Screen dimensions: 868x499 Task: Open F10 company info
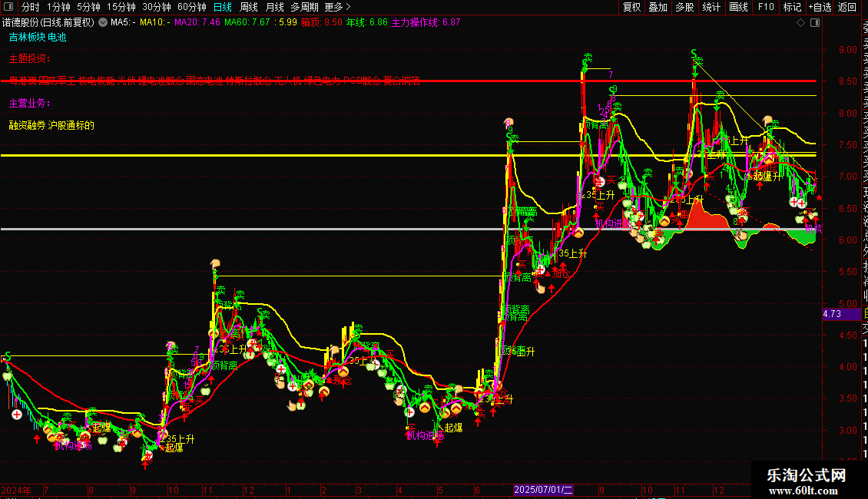[x=766, y=7]
